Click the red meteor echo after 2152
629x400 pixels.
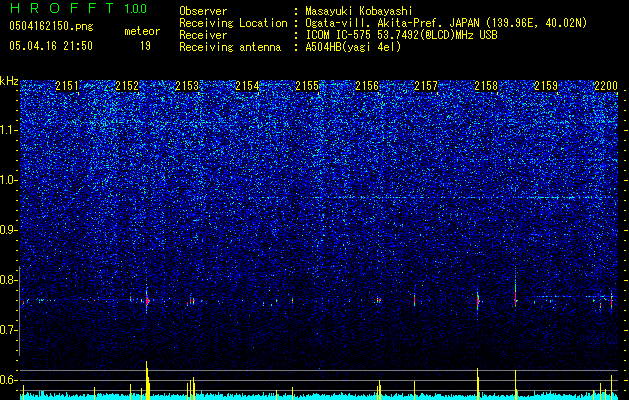coord(147,300)
